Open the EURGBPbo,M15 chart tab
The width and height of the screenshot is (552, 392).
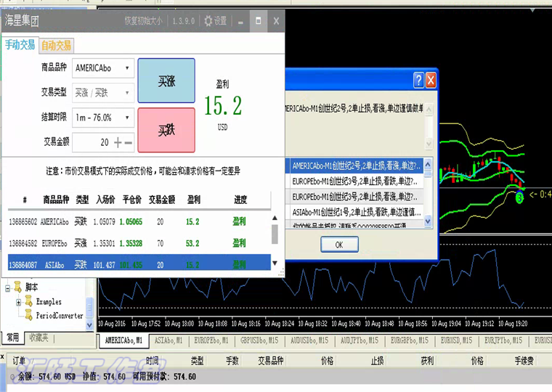point(409,340)
